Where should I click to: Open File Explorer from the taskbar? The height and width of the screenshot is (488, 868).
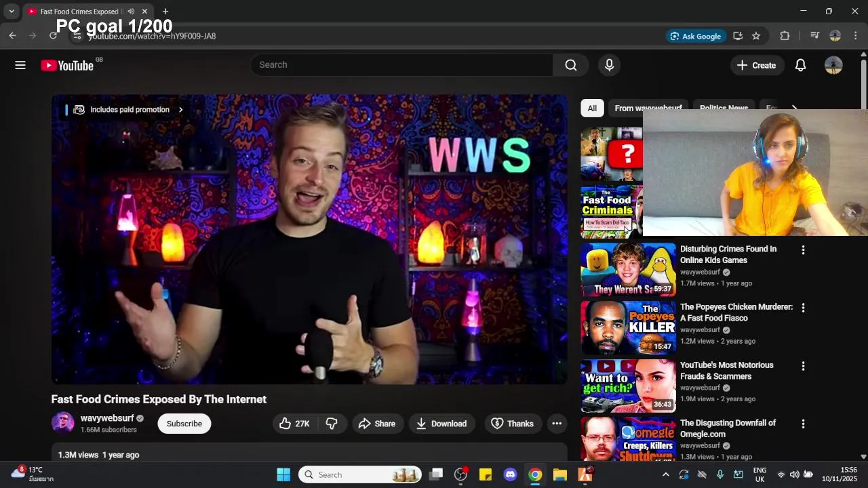click(x=559, y=474)
